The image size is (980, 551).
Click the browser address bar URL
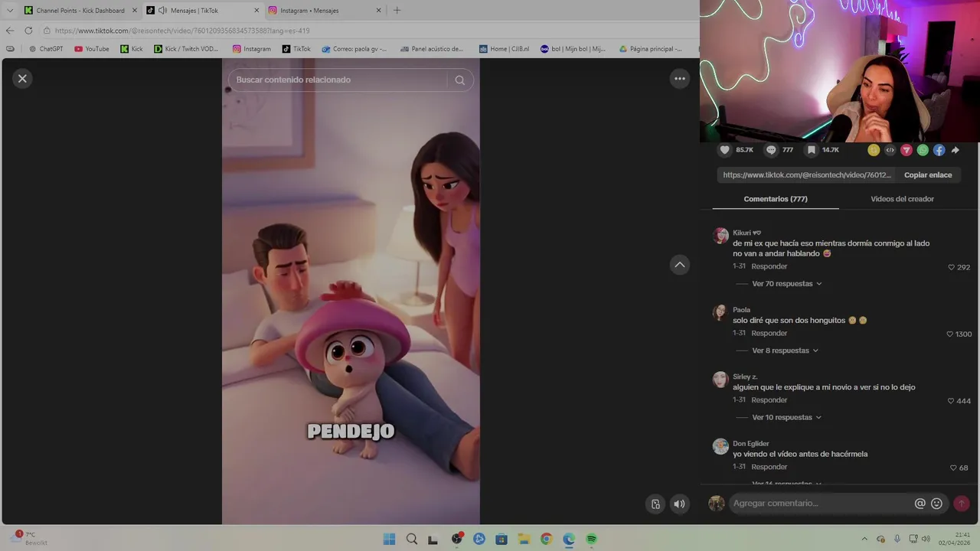click(x=182, y=31)
